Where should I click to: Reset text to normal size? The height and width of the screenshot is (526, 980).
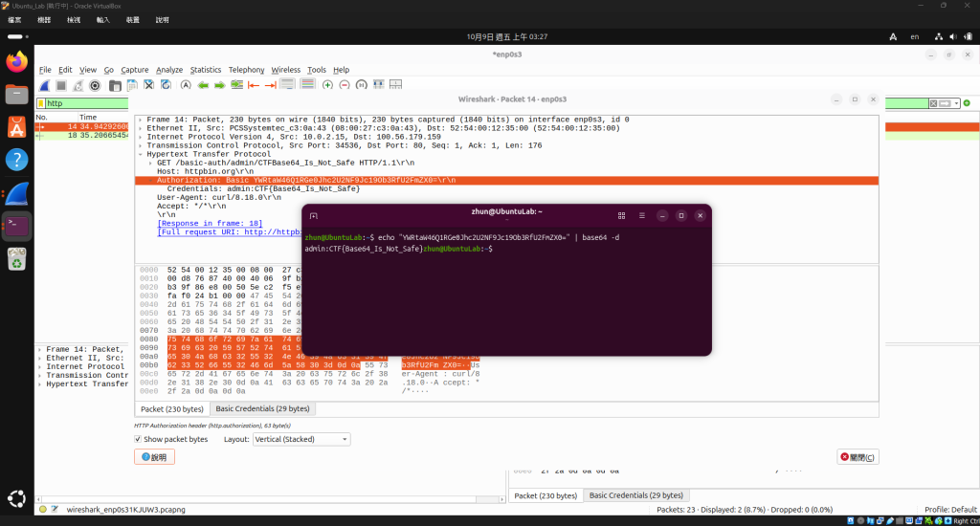click(x=361, y=85)
